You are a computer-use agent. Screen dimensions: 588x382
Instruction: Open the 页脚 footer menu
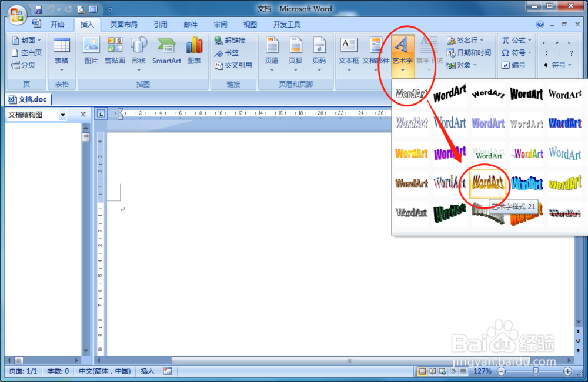296,55
